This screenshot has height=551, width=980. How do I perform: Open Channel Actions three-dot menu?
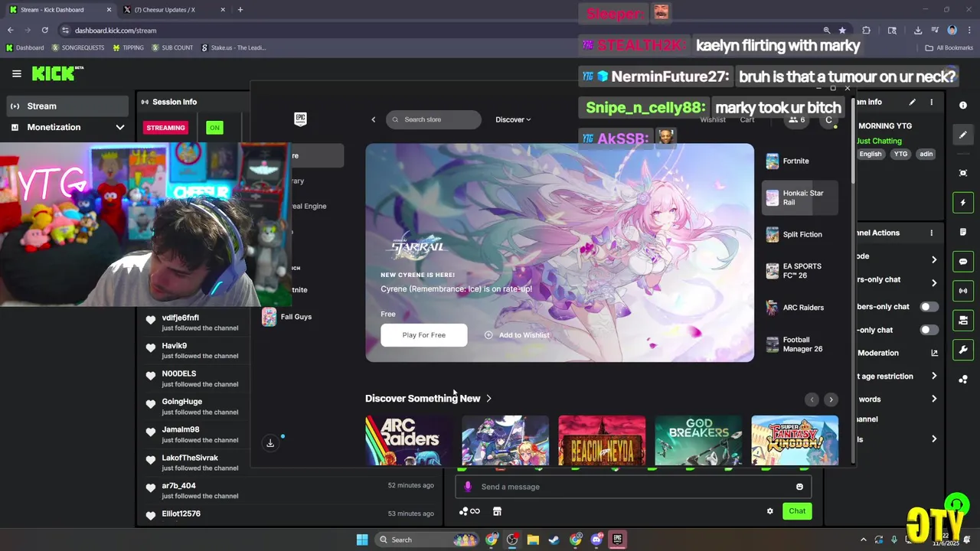coord(932,233)
